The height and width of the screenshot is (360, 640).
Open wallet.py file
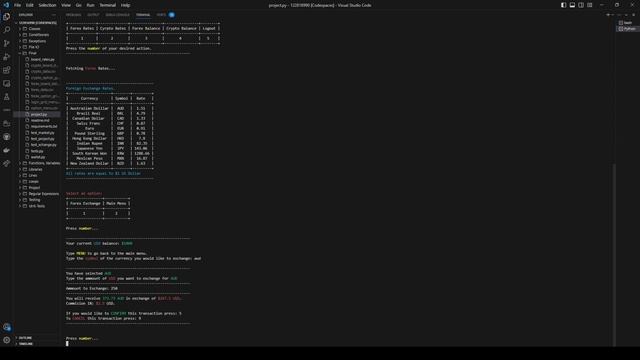(37, 157)
